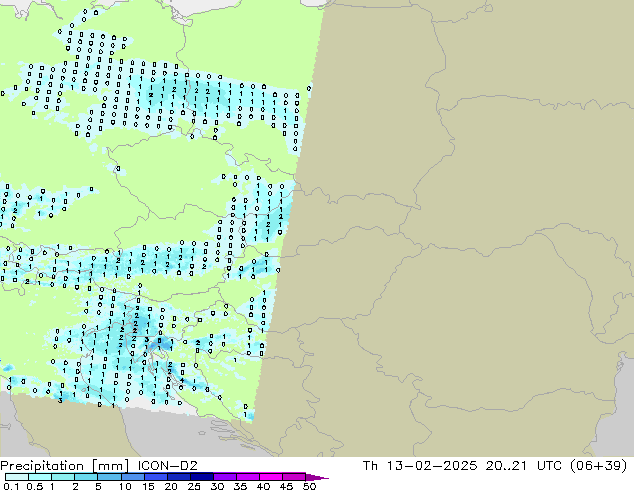Screen dimensions: 634x490
Task: Click the '20..21 UTC' time range text
Action: coord(523,466)
